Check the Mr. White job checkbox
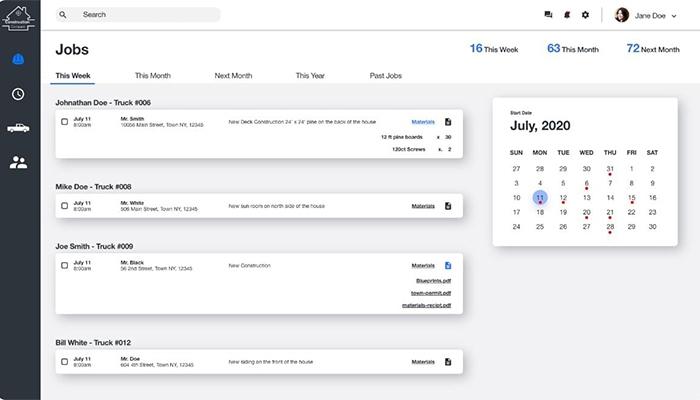The width and height of the screenshot is (700, 400). pos(65,206)
